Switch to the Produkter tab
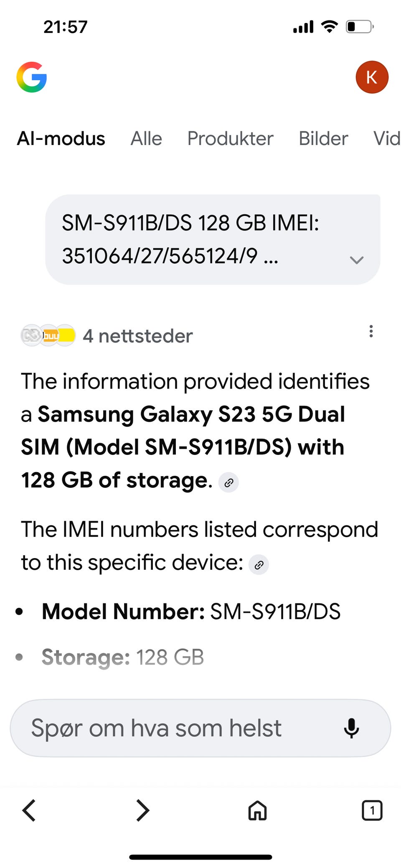Screen dimensions: 401x868 [x=230, y=139]
